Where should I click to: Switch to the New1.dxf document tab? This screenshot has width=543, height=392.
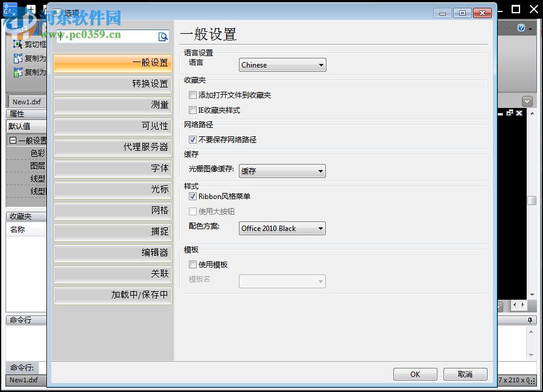25,101
